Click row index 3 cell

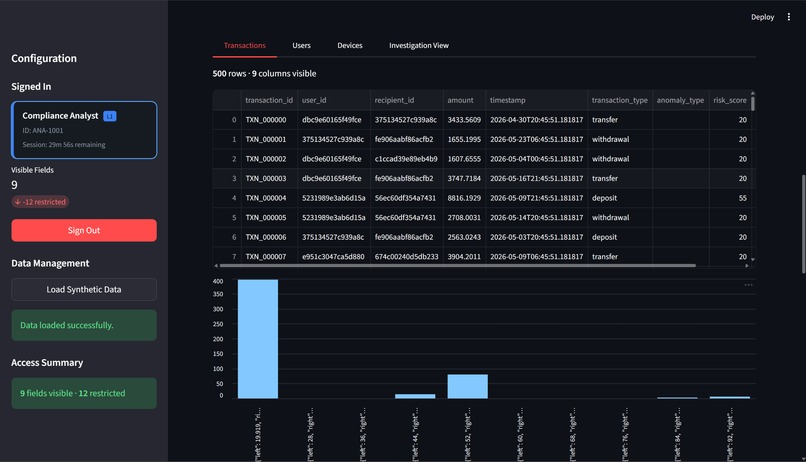(227, 178)
